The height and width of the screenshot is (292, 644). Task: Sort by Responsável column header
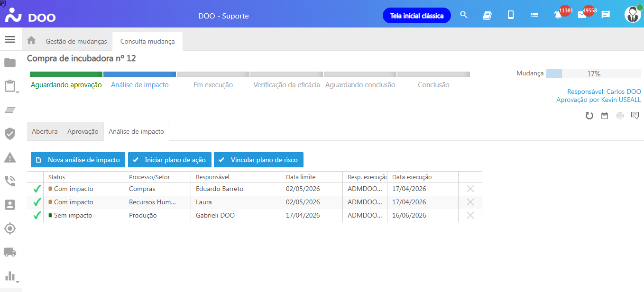[236, 177]
